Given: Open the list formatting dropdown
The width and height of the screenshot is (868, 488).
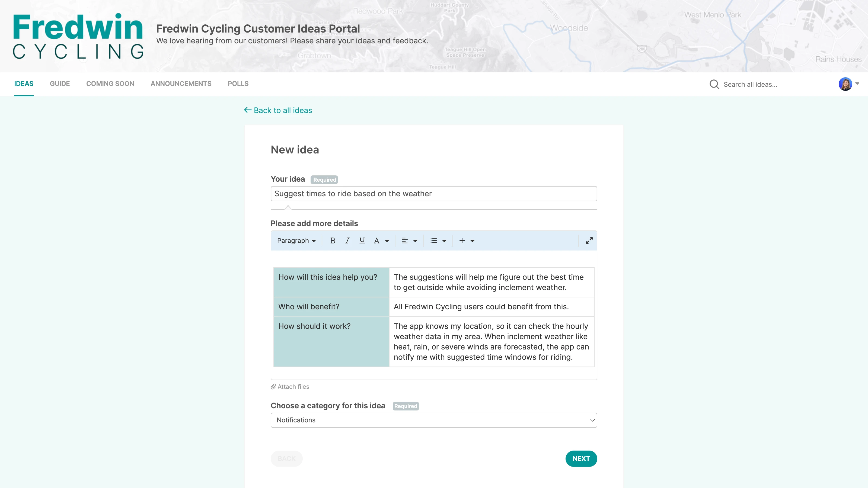Looking at the screenshot, I should pos(438,240).
